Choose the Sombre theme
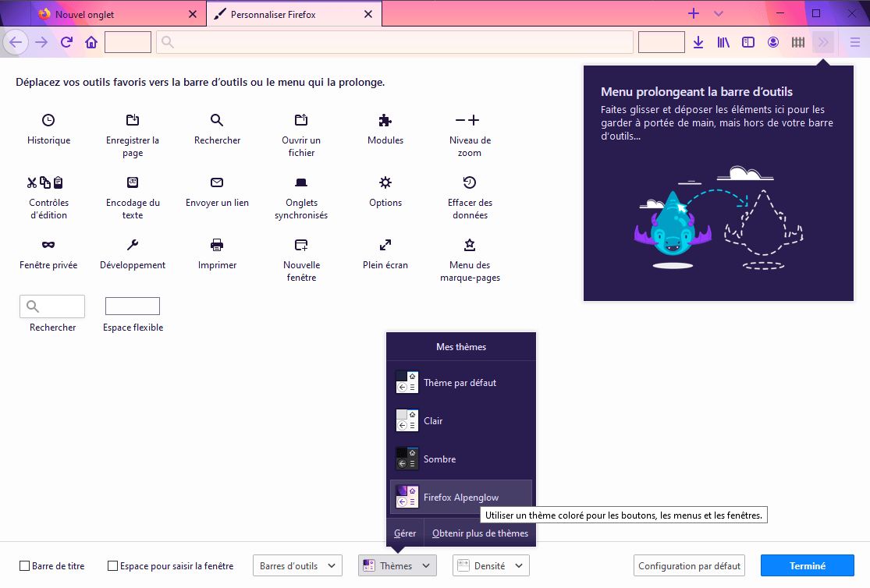Screen dimensions: 870x588 click(x=461, y=459)
